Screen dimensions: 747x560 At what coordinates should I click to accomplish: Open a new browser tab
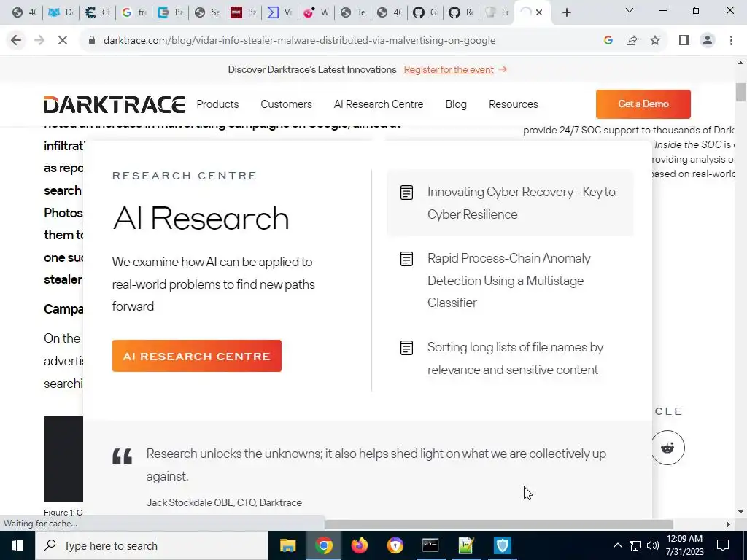click(566, 13)
